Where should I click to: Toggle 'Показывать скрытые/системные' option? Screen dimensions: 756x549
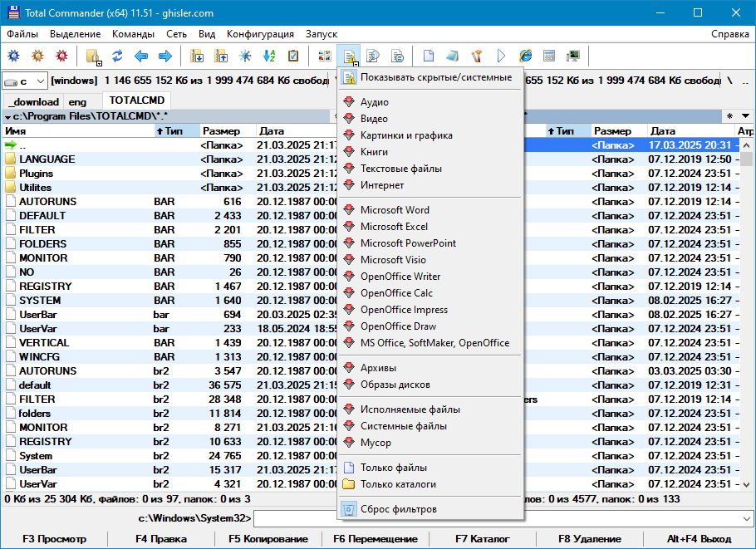point(435,77)
